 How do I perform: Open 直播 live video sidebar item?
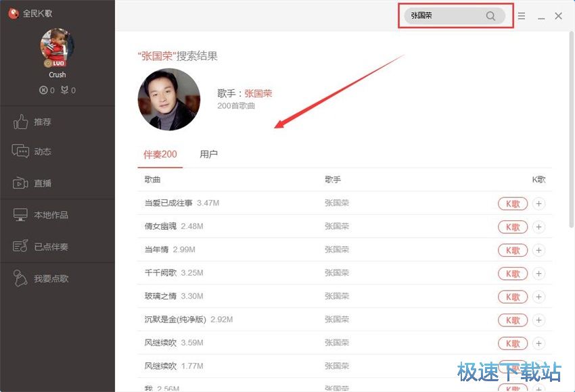click(x=32, y=183)
